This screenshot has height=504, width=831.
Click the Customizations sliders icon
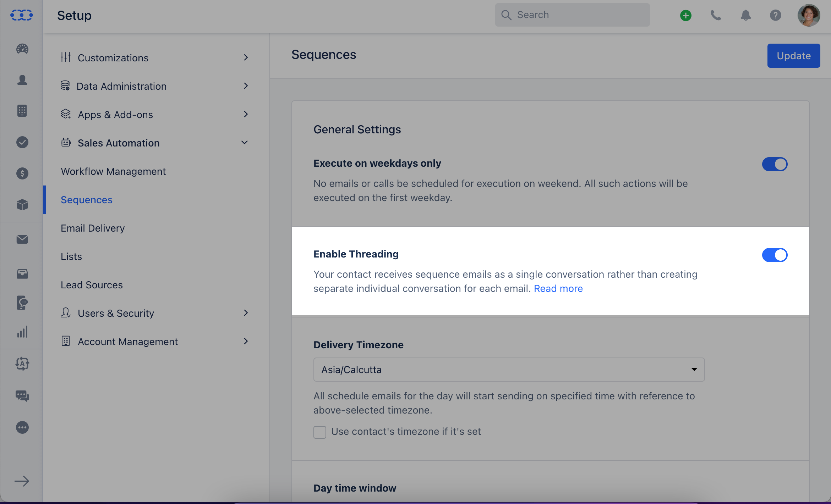point(66,57)
